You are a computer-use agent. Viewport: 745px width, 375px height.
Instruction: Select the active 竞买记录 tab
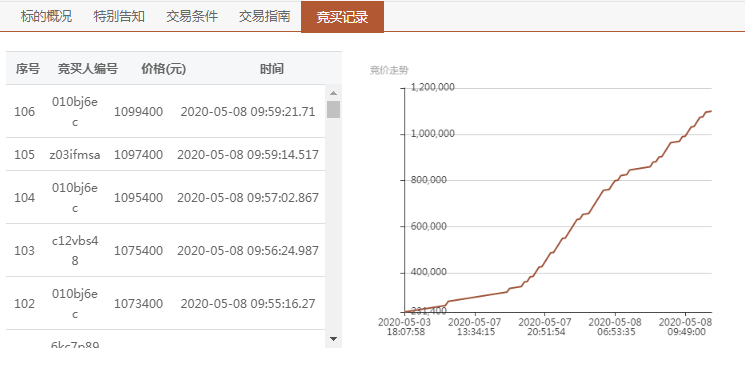[x=343, y=17]
